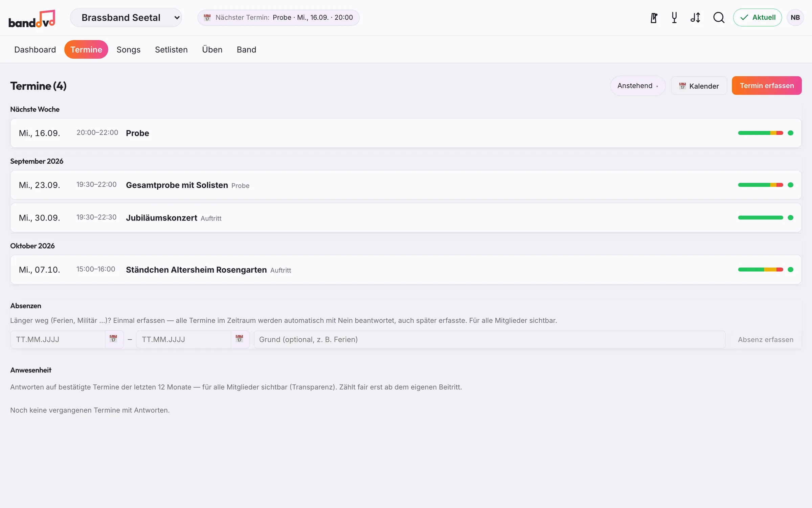Focus the absence end date field
Image resolution: width=812 pixels, height=508 pixels.
pyautogui.click(x=184, y=339)
